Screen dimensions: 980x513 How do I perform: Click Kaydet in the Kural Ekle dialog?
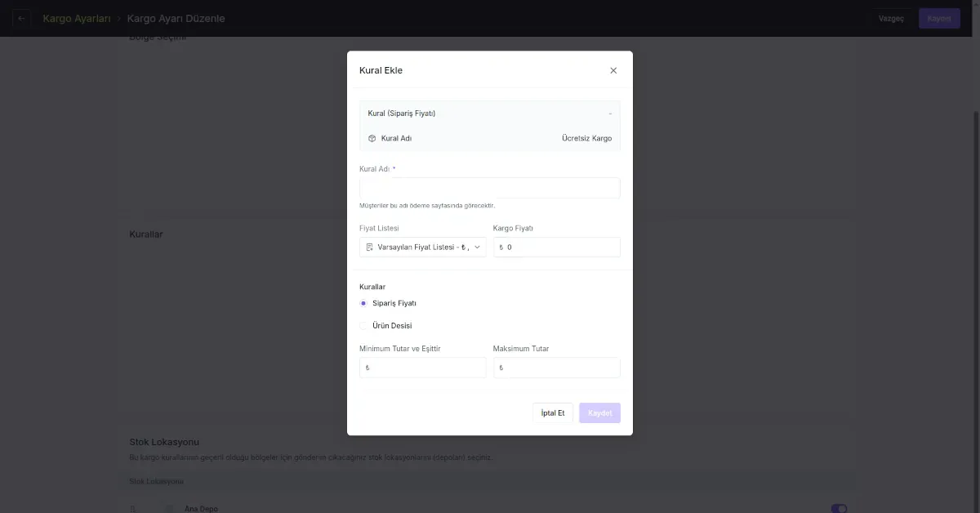click(x=599, y=413)
